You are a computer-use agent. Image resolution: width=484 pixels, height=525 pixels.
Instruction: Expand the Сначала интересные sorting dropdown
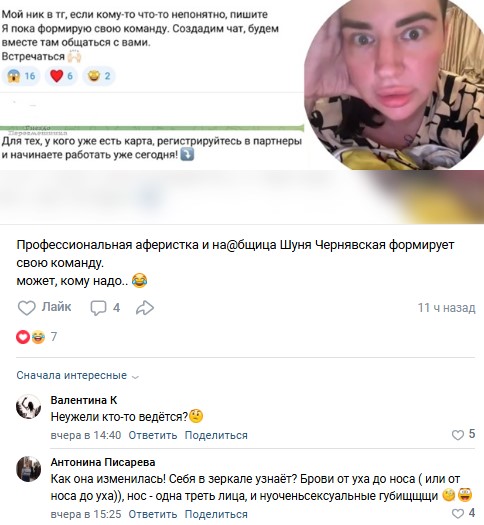(78, 375)
